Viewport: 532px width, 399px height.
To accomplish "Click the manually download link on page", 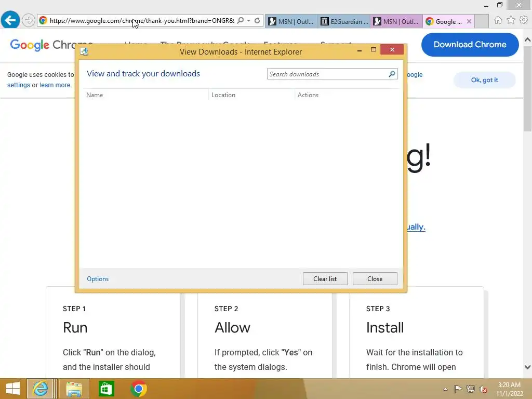I will pos(416,227).
